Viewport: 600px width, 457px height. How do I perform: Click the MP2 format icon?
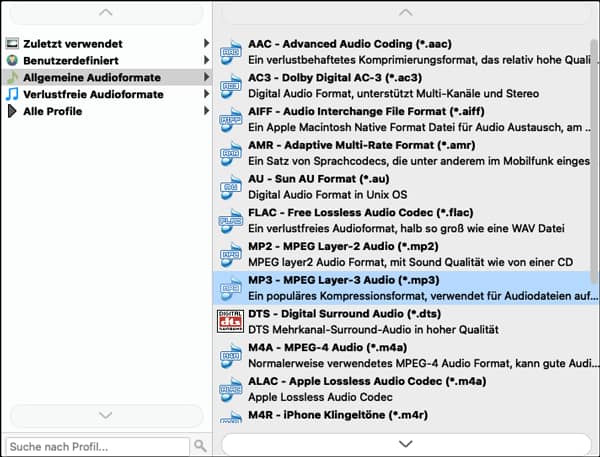pos(230,254)
